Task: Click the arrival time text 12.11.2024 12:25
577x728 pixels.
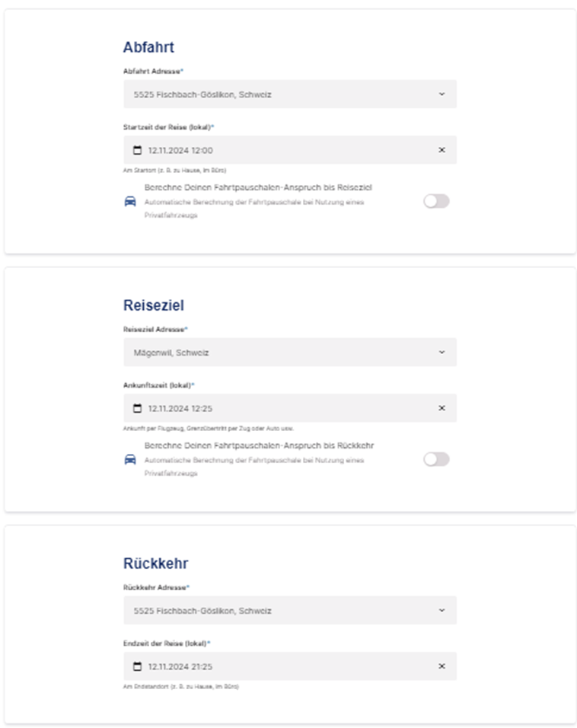Action: 180,409
